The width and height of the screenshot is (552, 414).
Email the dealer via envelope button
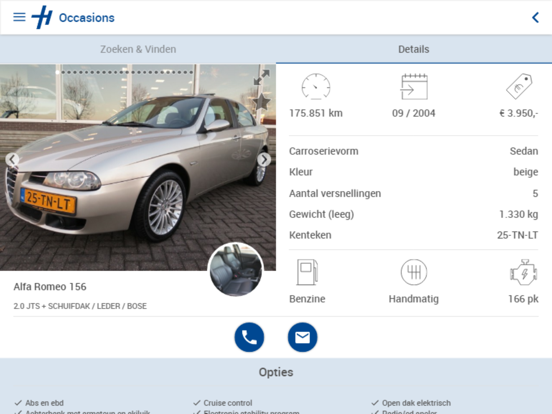[302, 337]
